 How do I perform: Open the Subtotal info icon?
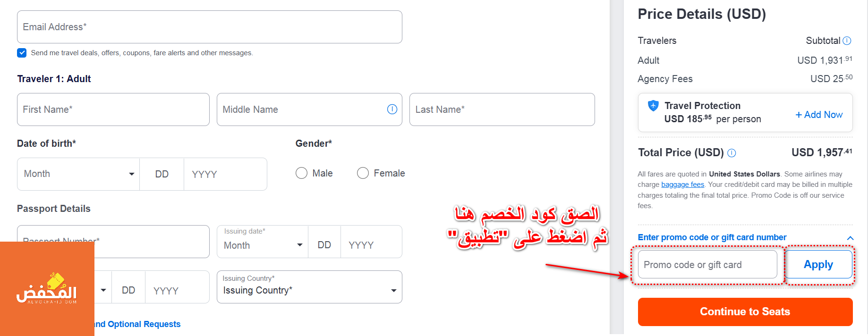point(847,41)
